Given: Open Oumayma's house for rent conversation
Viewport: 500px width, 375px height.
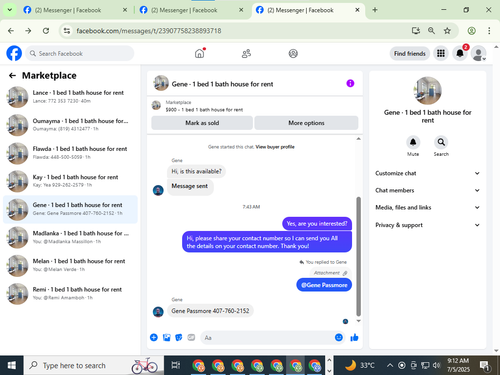Looking at the screenshot, I should pos(70,125).
